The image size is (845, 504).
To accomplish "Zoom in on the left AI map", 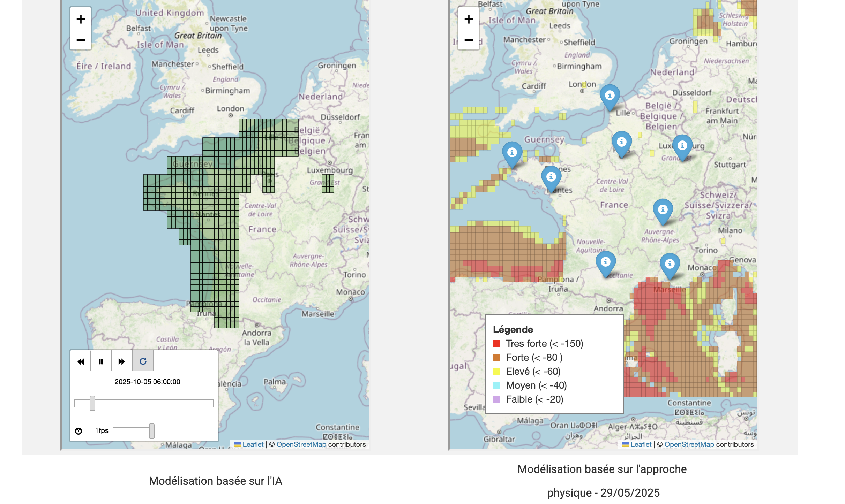I will point(81,19).
